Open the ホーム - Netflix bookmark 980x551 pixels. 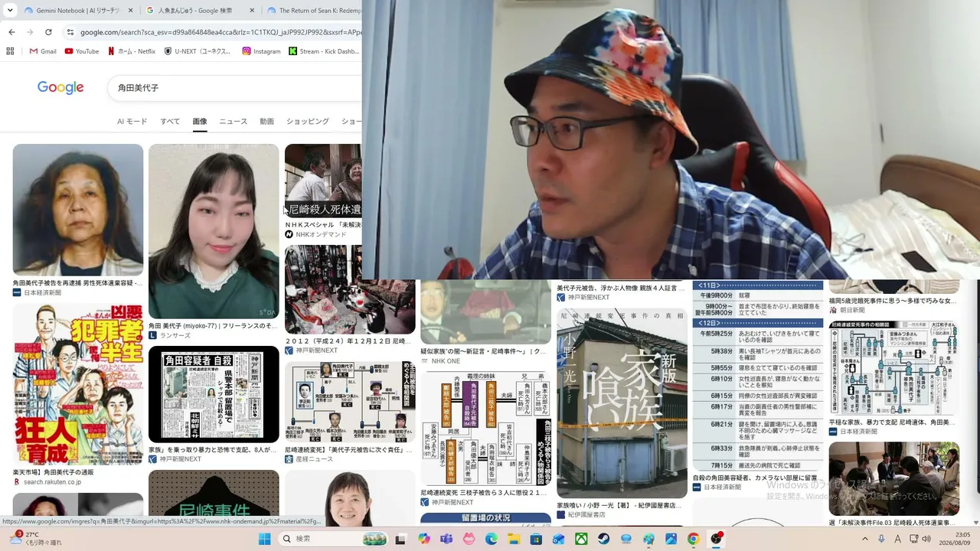132,51
